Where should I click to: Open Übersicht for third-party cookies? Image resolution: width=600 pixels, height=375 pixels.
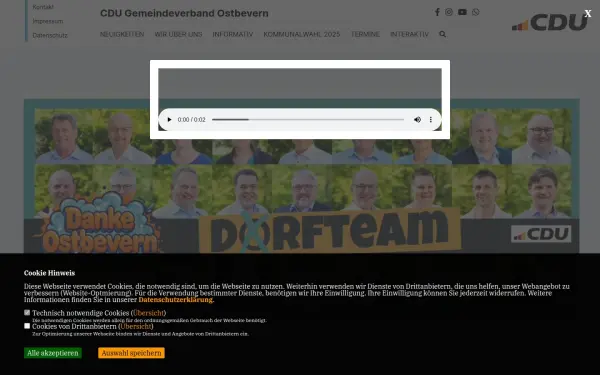tap(136, 326)
